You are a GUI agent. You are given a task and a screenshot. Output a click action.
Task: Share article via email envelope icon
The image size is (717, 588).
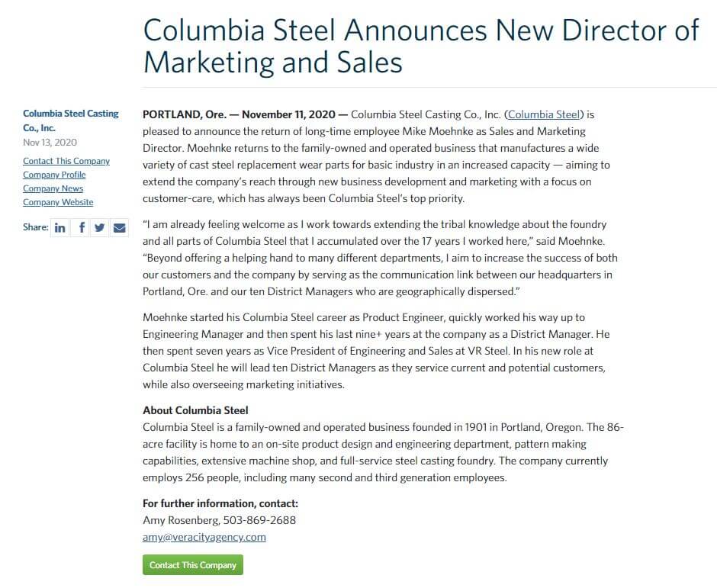[x=119, y=228]
